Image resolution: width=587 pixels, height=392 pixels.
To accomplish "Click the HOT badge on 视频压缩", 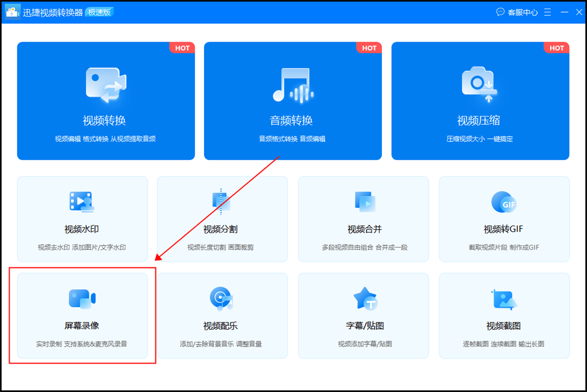I will tap(557, 48).
